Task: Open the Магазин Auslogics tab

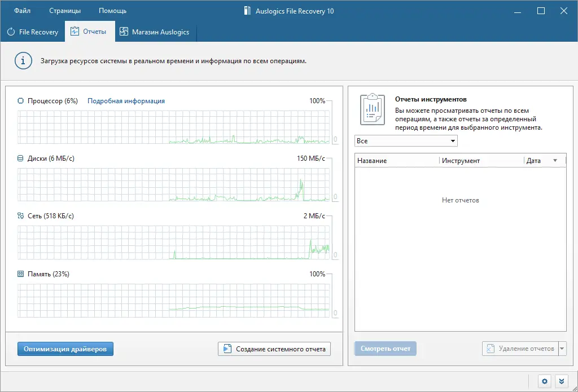Action: tap(156, 32)
